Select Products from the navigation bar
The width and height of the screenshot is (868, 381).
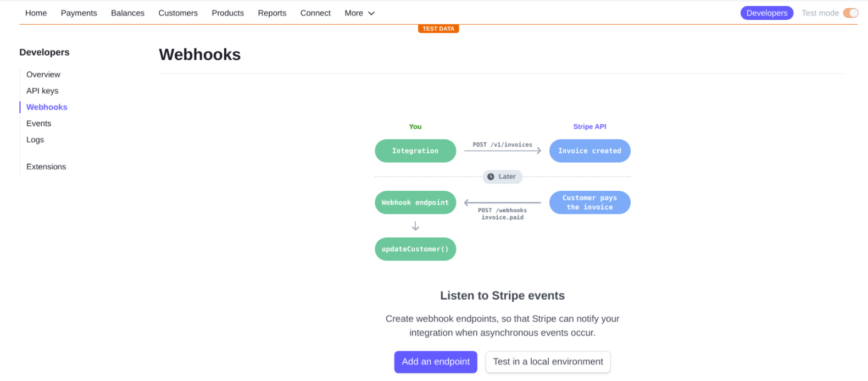coord(227,13)
